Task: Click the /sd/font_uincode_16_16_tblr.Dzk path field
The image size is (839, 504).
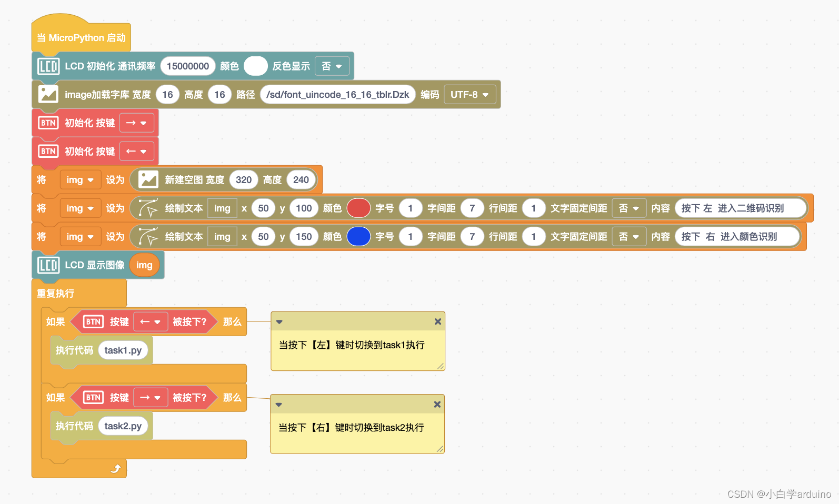Action: point(338,95)
